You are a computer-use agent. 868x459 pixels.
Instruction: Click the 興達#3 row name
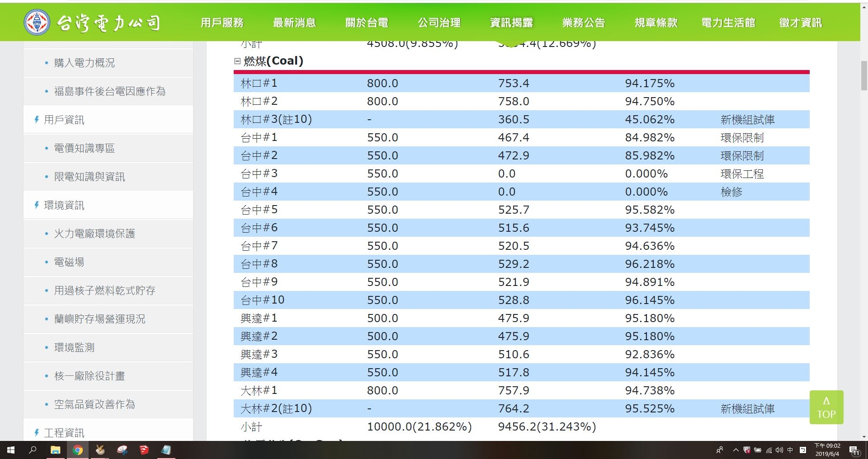pos(259,354)
